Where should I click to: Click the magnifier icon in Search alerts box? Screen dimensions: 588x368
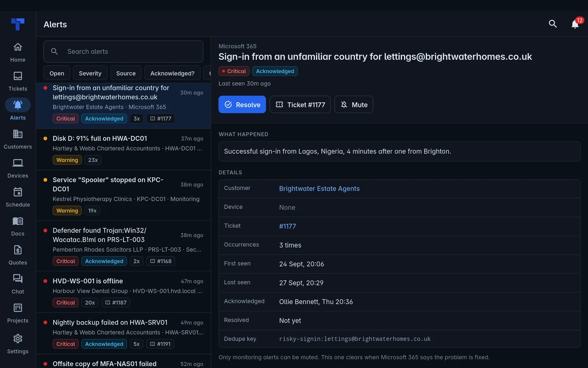54,52
